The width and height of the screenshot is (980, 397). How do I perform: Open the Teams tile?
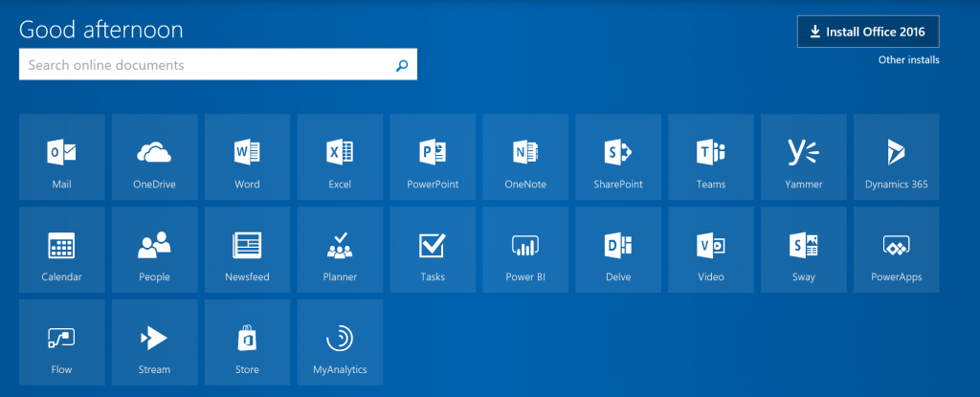click(711, 157)
